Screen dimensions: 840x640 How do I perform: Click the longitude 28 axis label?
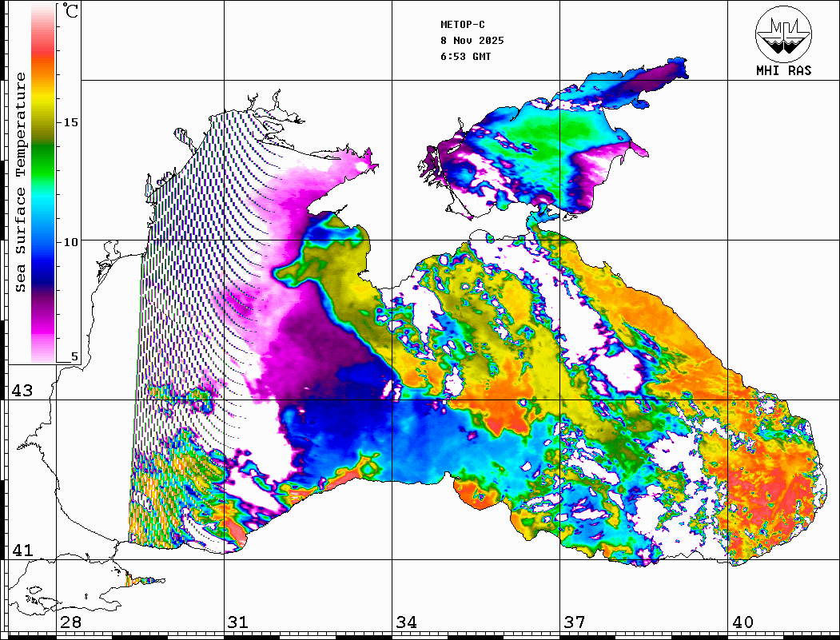[x=70, y=622]
